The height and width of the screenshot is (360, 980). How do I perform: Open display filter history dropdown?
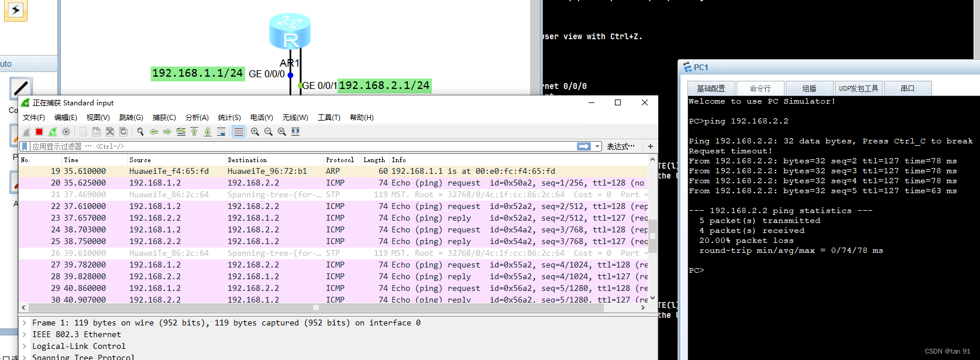(597, 146)
